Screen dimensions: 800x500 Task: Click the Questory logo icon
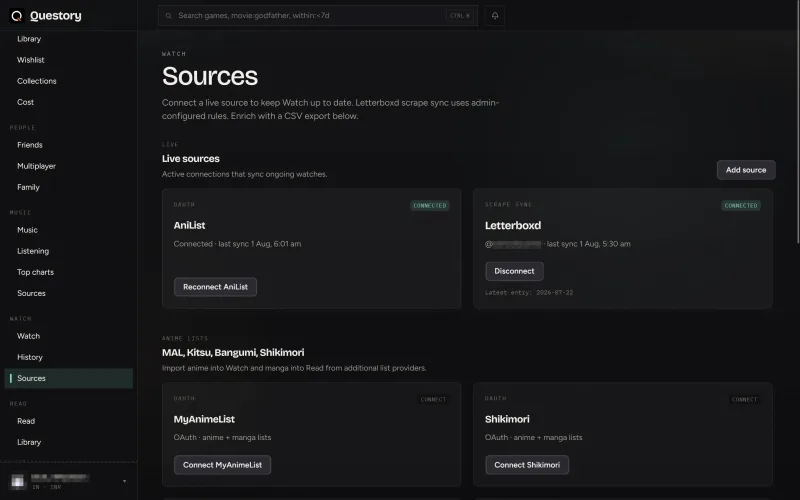coord(17,16)
